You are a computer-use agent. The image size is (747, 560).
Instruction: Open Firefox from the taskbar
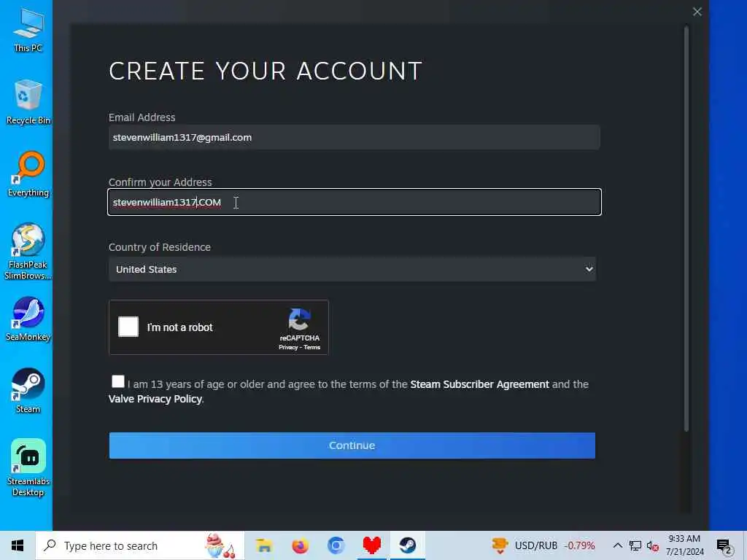click(x=300, y=545)
